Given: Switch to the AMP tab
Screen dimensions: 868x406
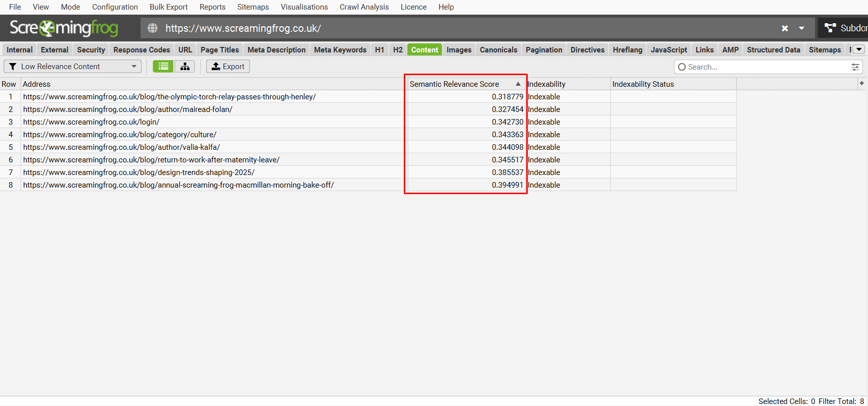Looking at the screenshot, I should point(730,49).
